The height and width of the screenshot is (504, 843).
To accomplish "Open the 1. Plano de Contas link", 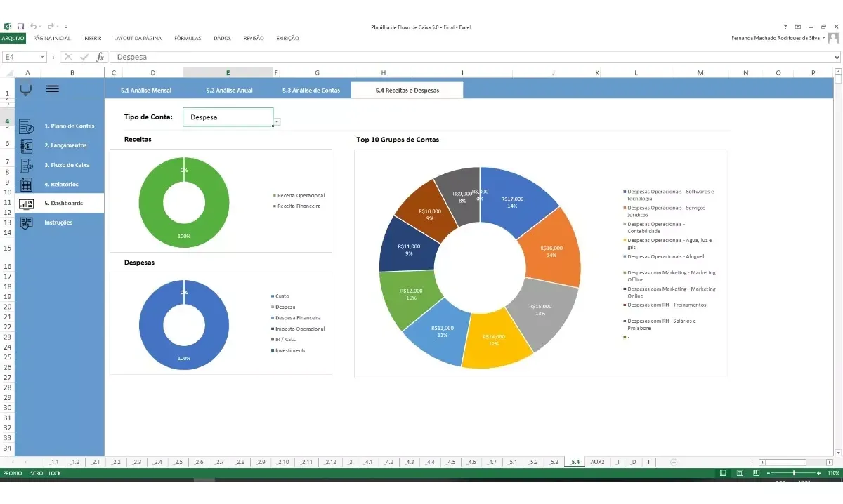I will pyautogui.click(x=69, y=126).
